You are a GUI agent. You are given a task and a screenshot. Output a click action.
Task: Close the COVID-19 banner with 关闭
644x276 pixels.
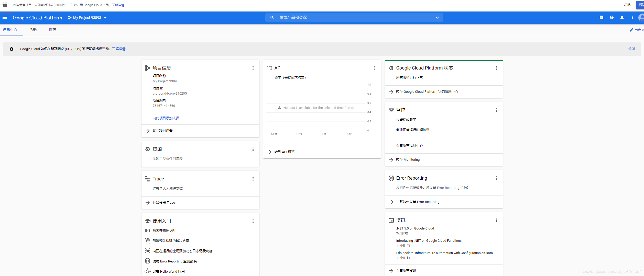click(631, 49)
